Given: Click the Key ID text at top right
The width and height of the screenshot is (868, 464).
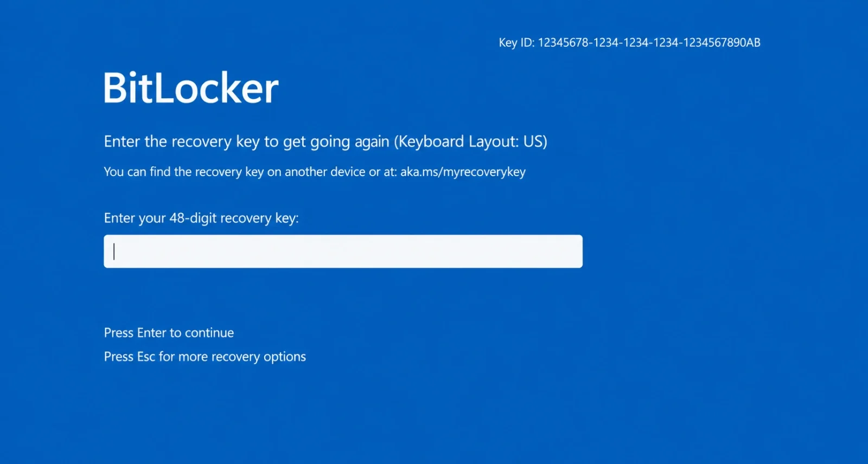Looking at the screenshot, I should (x=629, y=43).
